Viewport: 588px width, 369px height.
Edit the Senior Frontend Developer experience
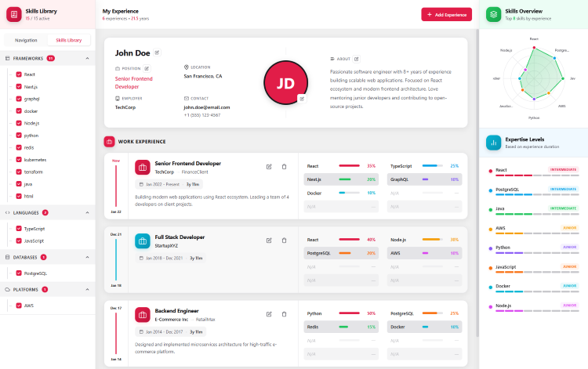click(269, 167)
